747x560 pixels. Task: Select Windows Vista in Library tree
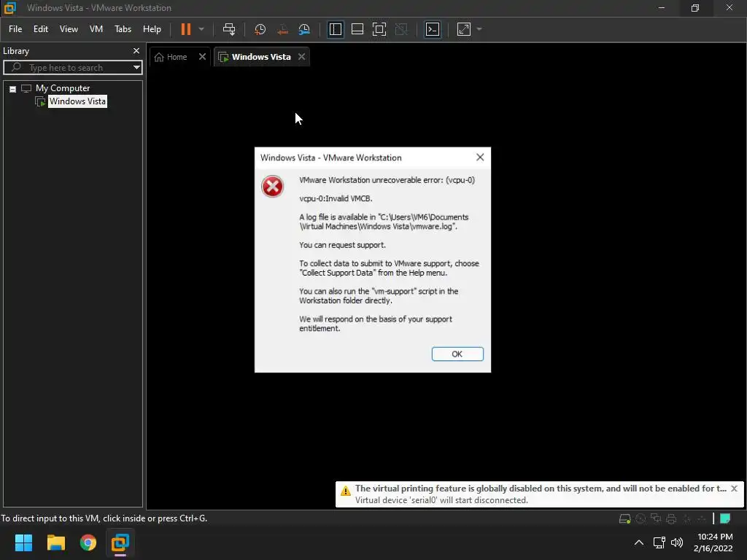point(77,101)
